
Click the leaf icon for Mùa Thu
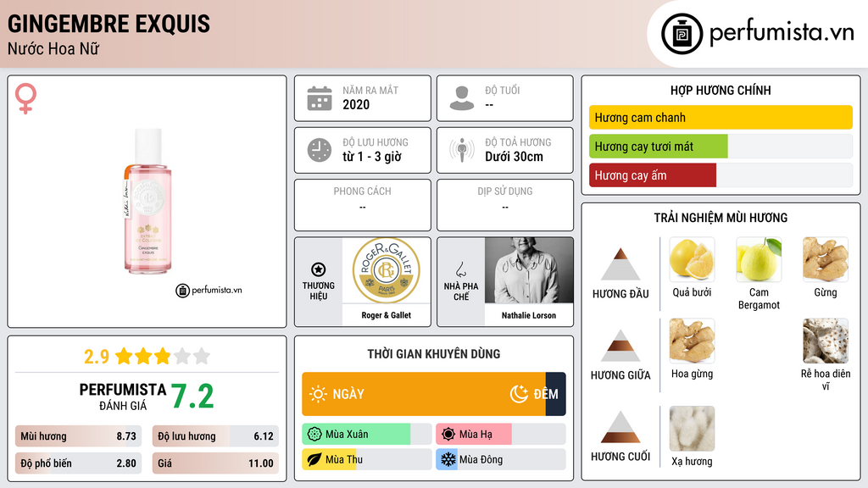(314, 460)
